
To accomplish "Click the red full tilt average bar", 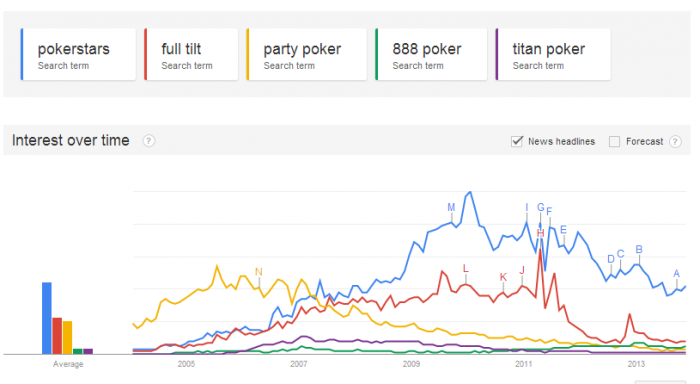I will click(x=57, y=336).
